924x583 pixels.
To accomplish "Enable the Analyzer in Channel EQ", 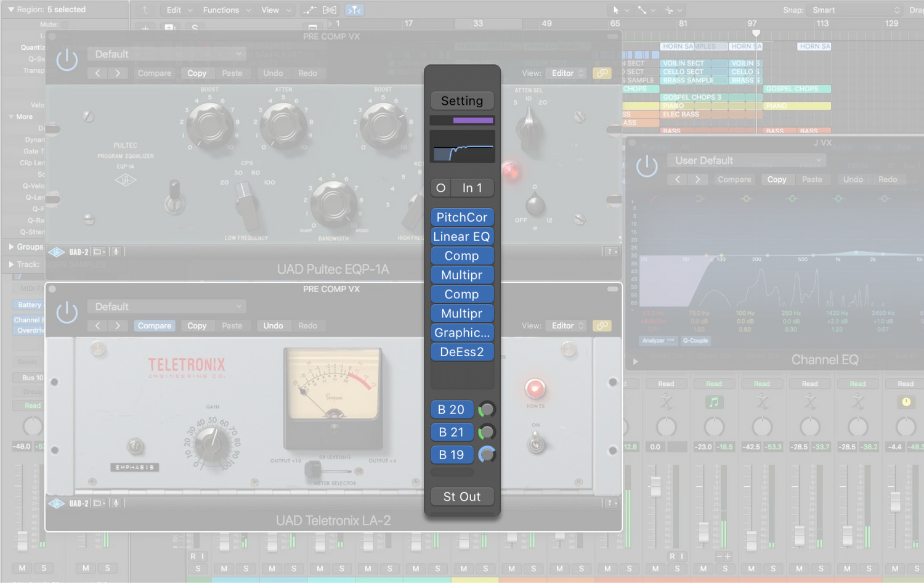I will [x=658, y=341].
